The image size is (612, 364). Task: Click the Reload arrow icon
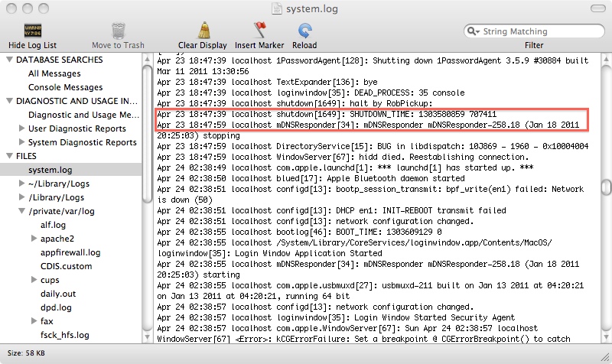pyautogui.click(x=304, y=31)
